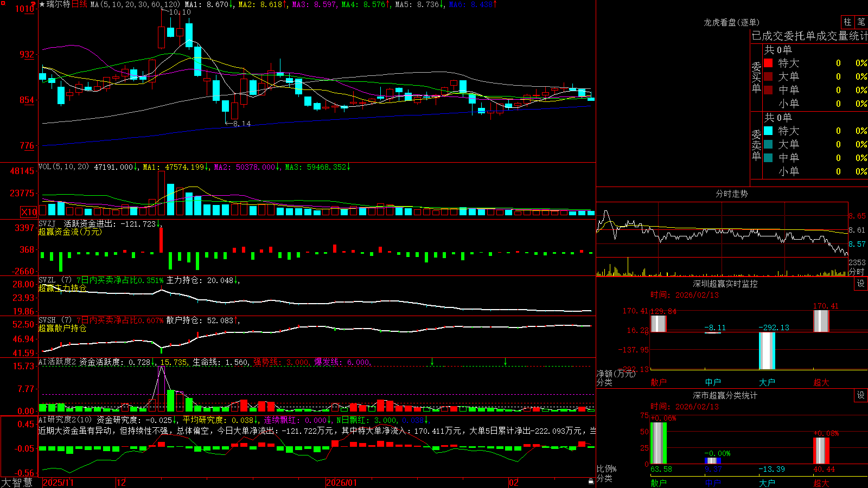Click the 深市超赢分类统计 panel title
Screen dimensions: 868x488
tap(725, 395)
